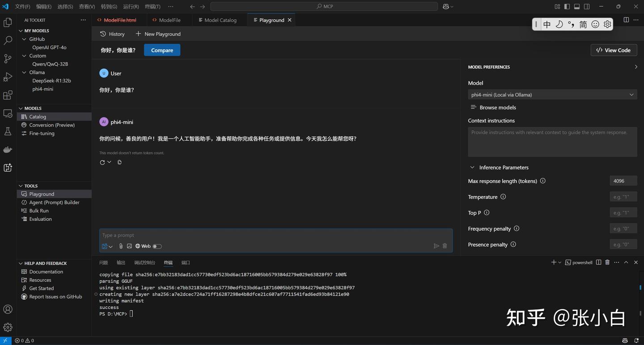The image size is (644, 345).
Task: Toggle IME simplified/traditional Chinese button
Action: 583,25
